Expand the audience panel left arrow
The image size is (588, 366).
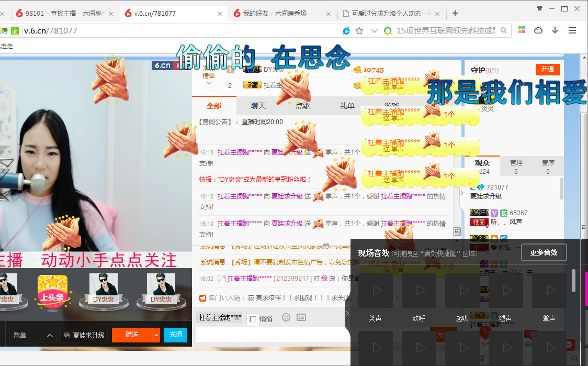tap(462, 193)
